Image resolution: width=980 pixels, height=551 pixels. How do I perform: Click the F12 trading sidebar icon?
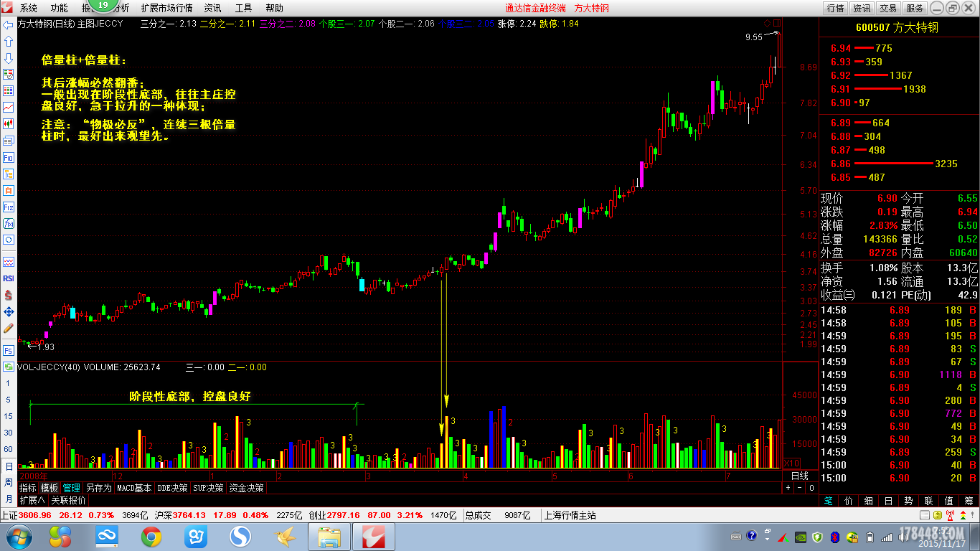click(9, 207)
